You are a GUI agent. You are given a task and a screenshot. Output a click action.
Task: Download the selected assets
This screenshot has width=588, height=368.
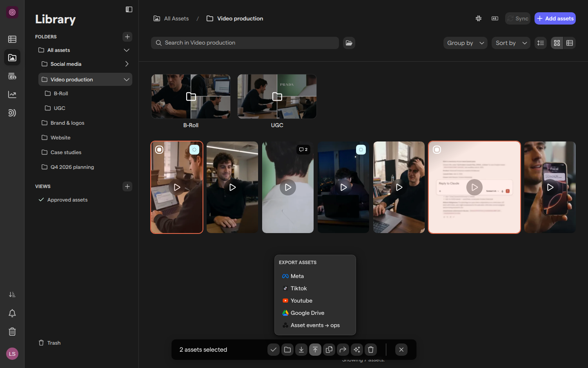tap(301, 350)
